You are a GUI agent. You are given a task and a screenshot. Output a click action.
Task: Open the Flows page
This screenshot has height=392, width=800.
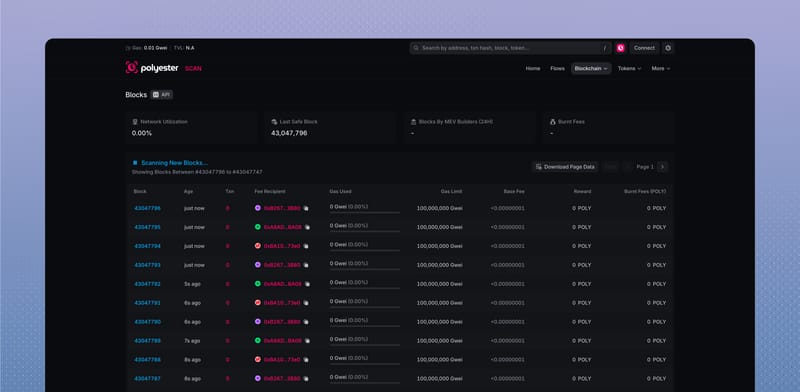pos(557,68)
